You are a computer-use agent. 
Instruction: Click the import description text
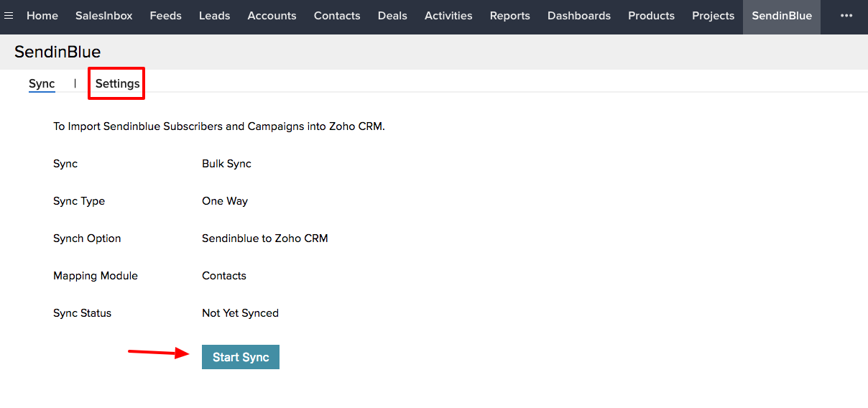(219, 126)
